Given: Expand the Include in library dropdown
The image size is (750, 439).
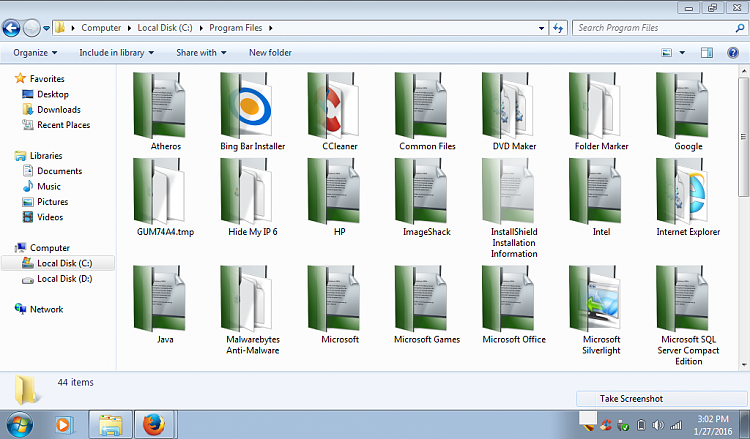Looking at the screenshot, I should (116, 53).
